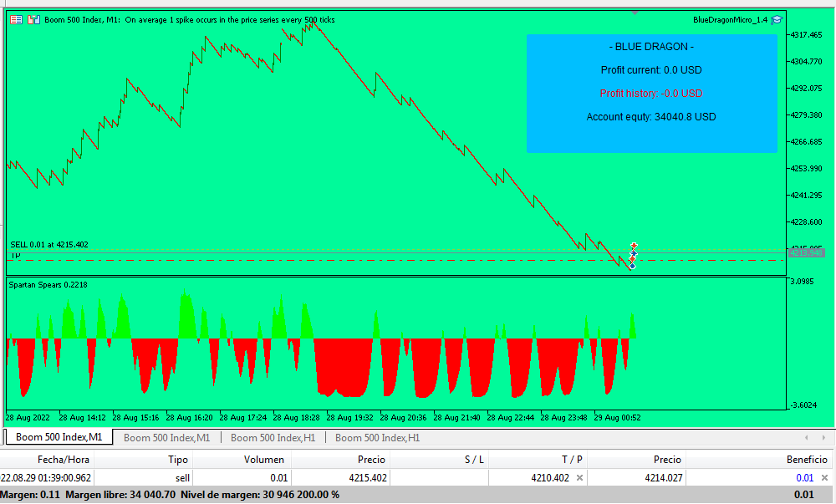
Task: Click the empty S / L cell
Action: (439, 478)
